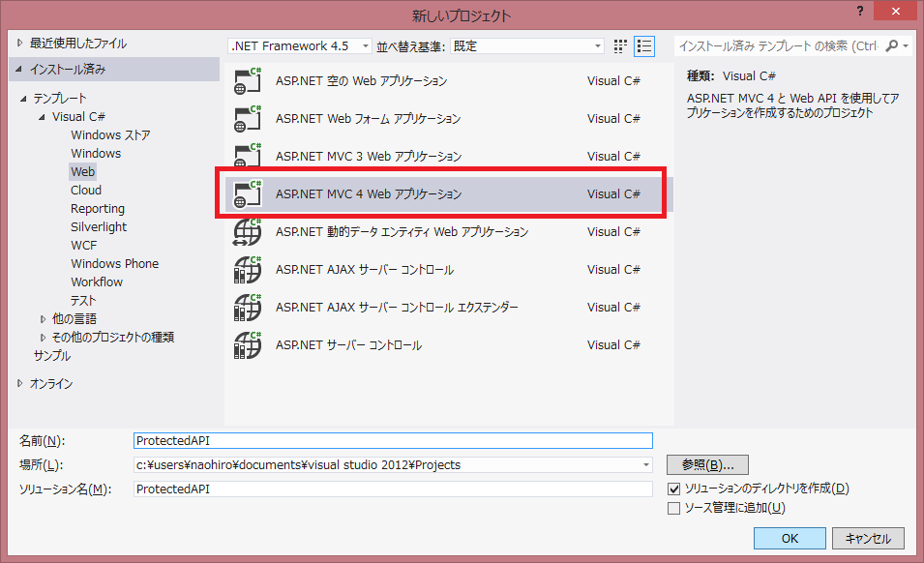Image resolution: width=924 pixels, height=563 pixels.
Task: Open the .NET Framework 4.5 version dropdown
Action: [x=366, y=45]
